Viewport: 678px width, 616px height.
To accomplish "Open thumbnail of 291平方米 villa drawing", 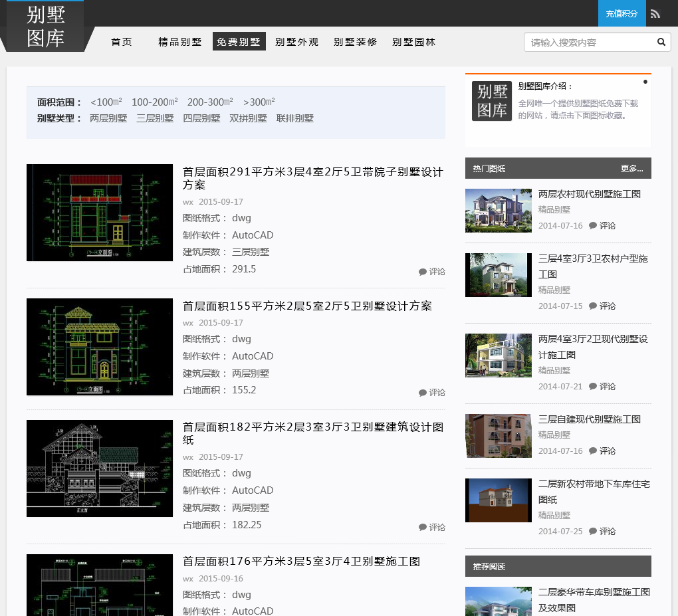I will (100, 212).
